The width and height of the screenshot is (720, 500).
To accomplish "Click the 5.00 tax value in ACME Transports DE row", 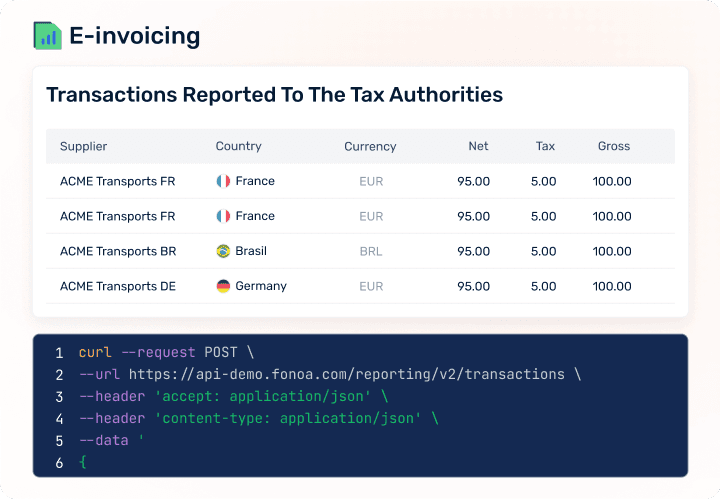I will pos(543,286).
